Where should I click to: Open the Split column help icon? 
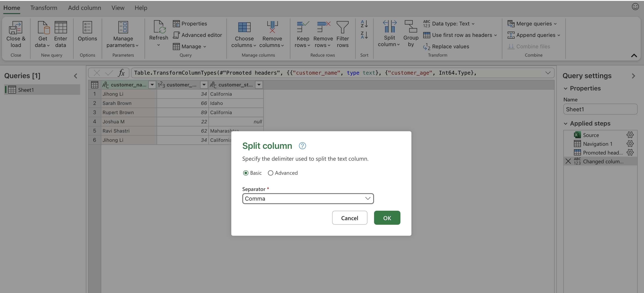302,146
